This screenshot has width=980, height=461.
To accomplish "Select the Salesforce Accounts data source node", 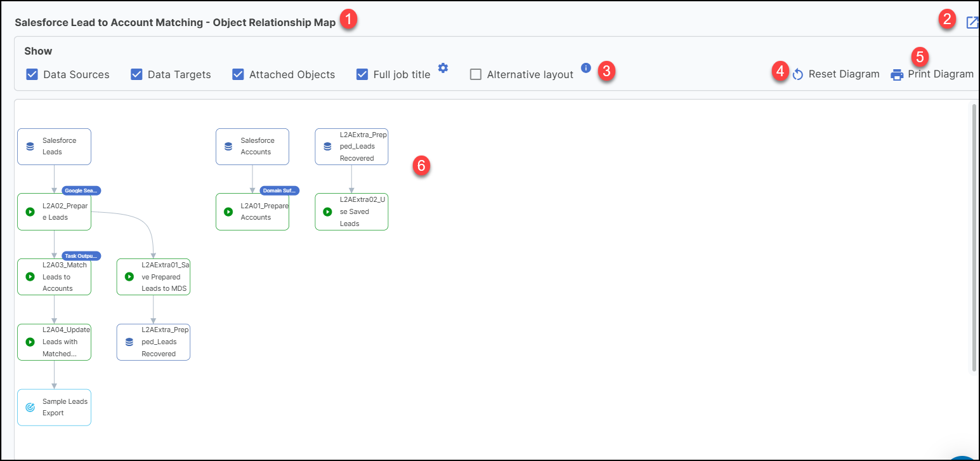I will (x=252, y=147).
